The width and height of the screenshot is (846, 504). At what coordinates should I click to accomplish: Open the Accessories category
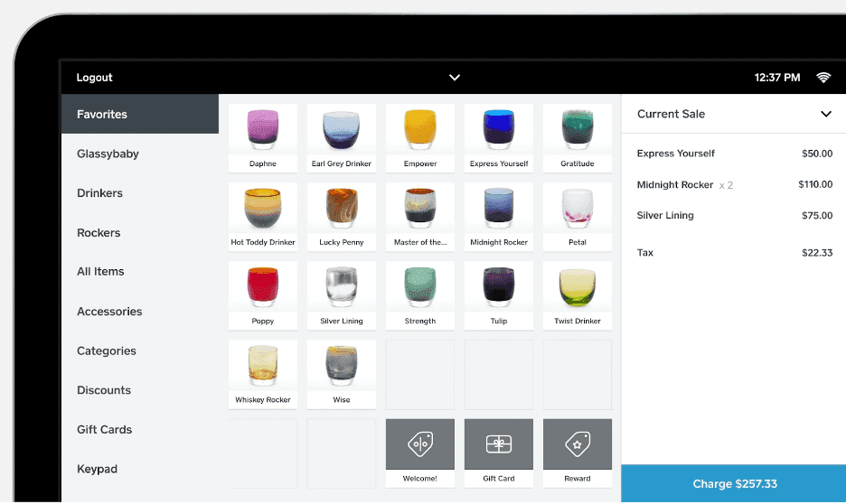click(x=140, y=311)
